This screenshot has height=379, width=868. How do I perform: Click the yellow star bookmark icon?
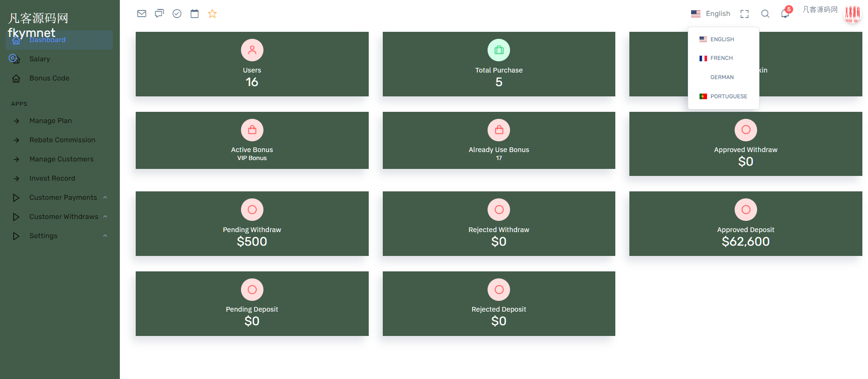(212, 14)
